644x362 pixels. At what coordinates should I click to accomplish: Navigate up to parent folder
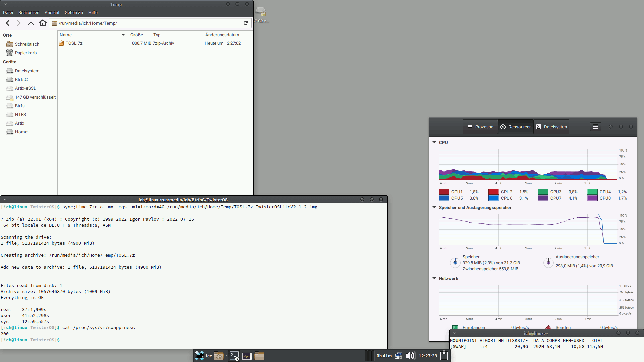[31, 23]
